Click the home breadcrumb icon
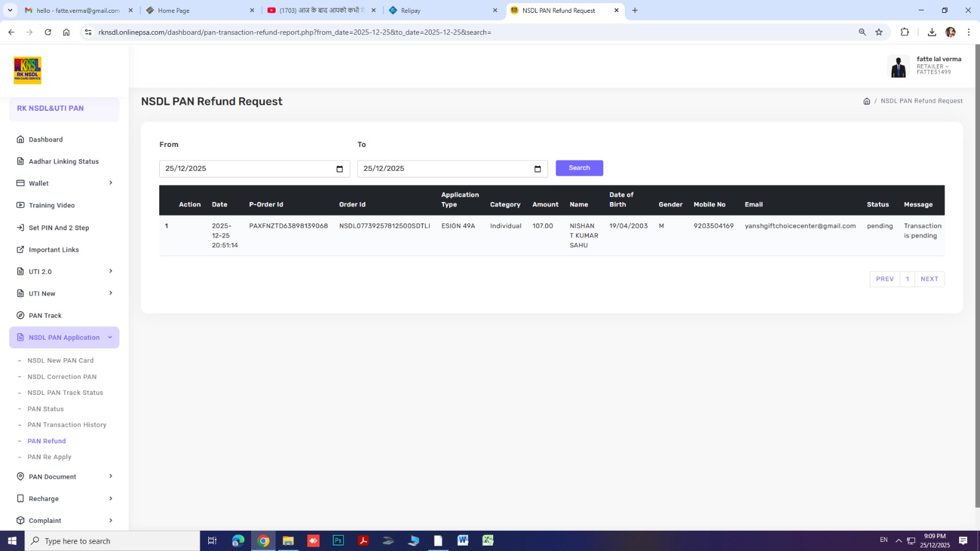This screenshot has width=980, height=551. [x=866, y=101]
